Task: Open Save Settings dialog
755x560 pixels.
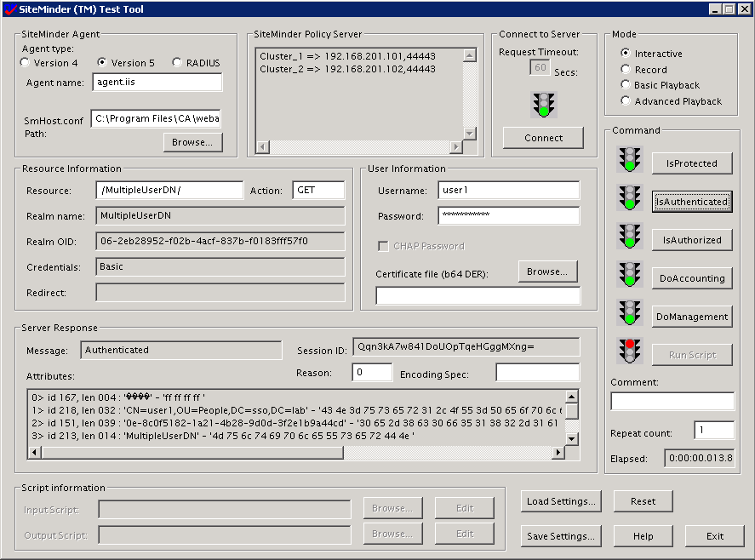Action: point(561,536)
